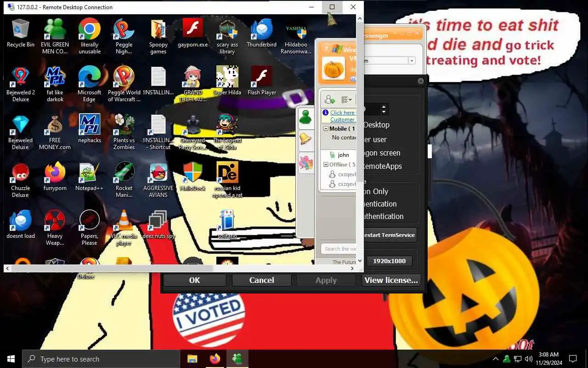Open Peggle World of Warcraft icon
This screenshot has height=368, width=588.
coord(124,84)
